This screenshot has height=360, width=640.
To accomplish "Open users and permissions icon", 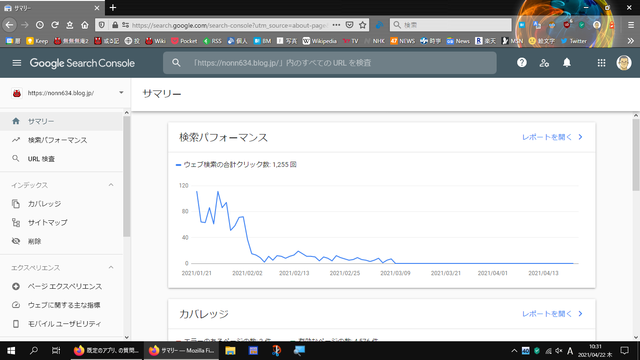I will 544,63.
